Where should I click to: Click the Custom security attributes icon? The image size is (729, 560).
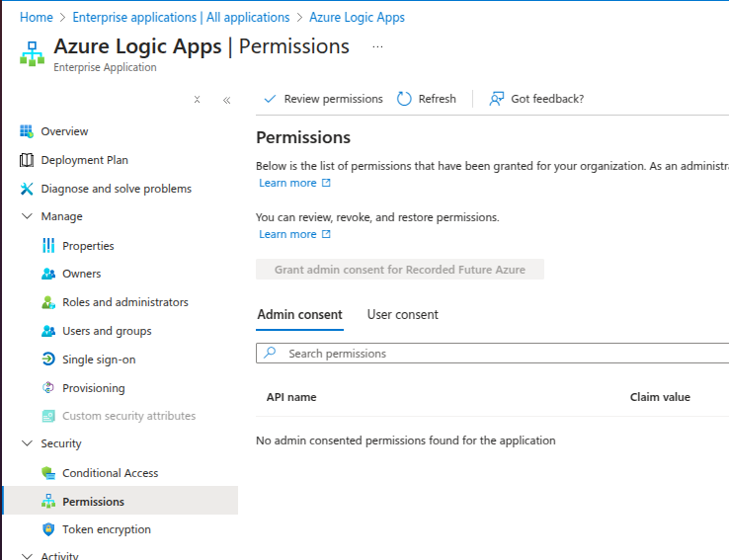[48, 416]
